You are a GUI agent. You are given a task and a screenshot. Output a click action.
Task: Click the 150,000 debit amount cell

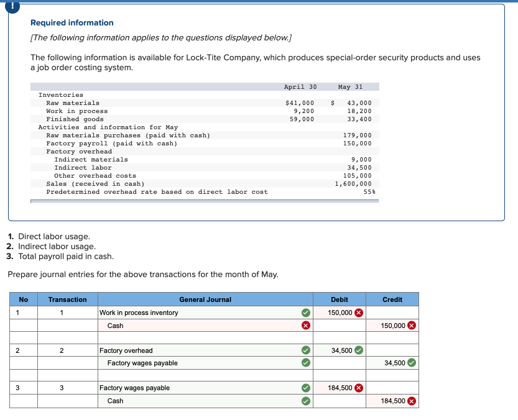click(x=340, y=313)
